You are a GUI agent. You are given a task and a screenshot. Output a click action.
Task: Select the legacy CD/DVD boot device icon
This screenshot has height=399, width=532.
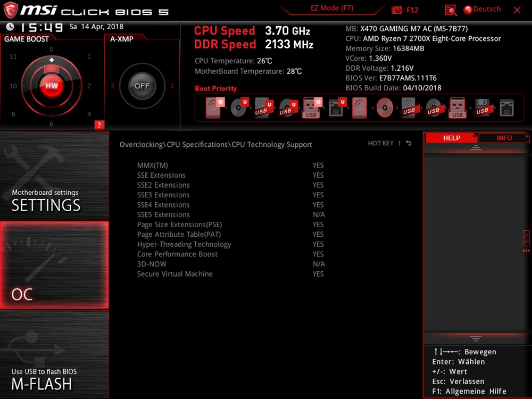(385, 107)
